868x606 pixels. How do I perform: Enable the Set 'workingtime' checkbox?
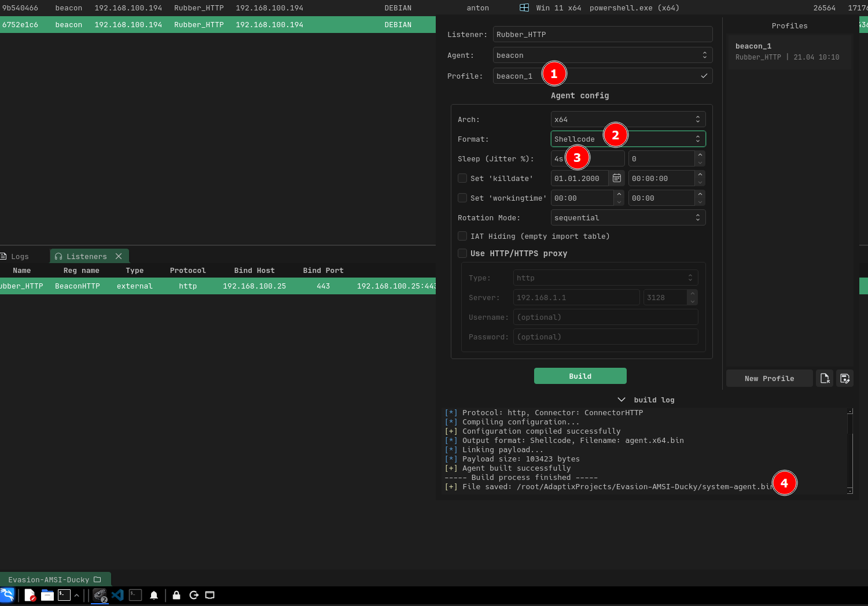pyautogui.click(x=462, y=198)
